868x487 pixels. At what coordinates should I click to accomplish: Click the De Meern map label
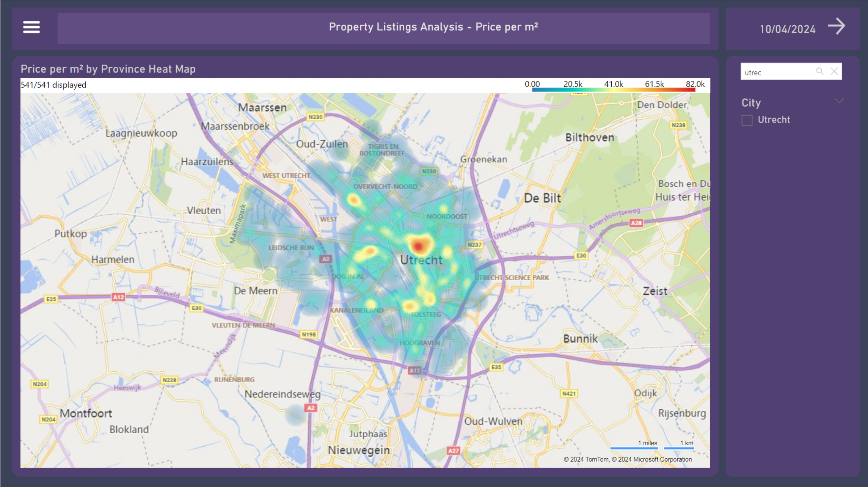pos(256,291)
